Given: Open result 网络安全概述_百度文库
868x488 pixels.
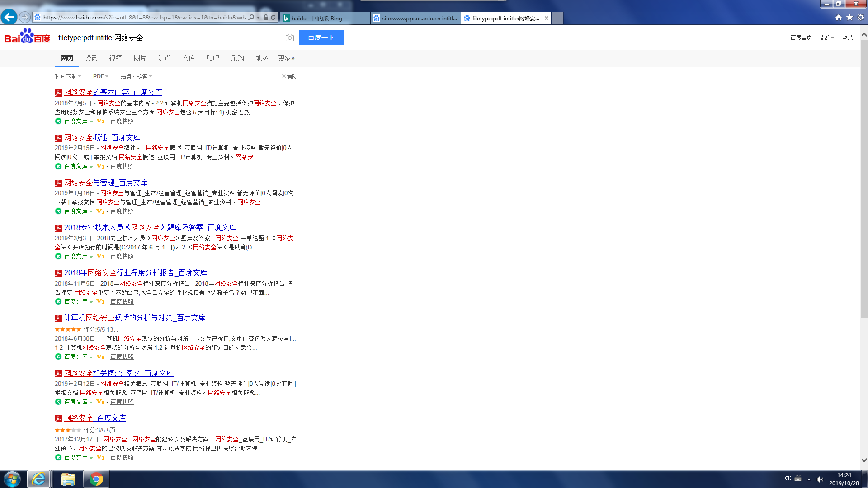Looking at the screenshot, I should 102,137.
